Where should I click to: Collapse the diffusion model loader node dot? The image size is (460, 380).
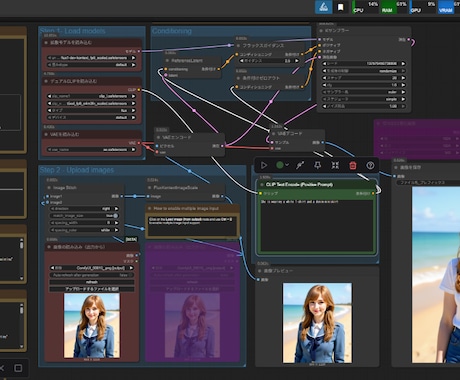coord(46,43)
